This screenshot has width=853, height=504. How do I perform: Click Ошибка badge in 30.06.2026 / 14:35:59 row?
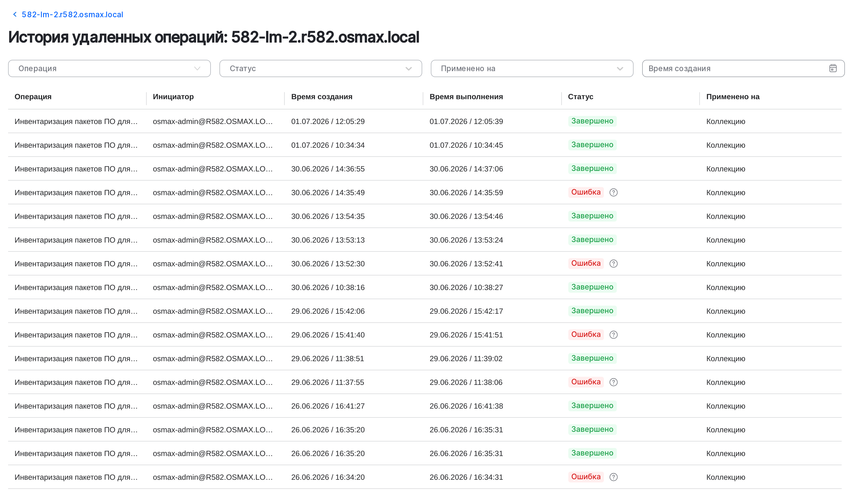[x=586, y=192]
